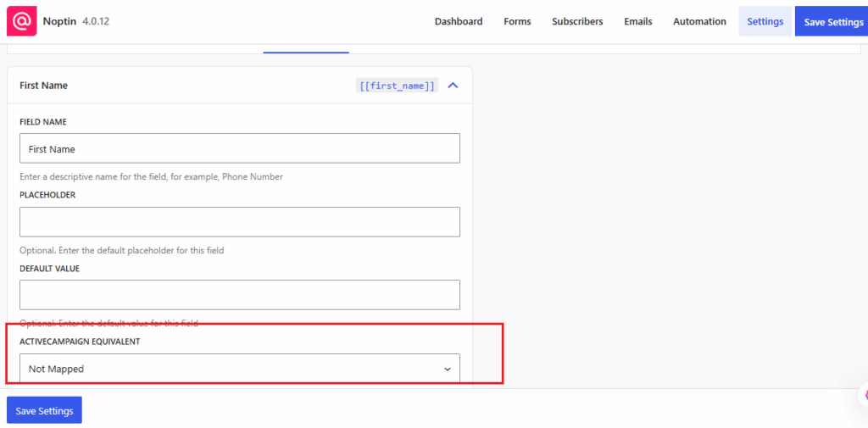
Task: Click the [[first_name]] merge tag
Action: pyautogui.click(x=397, y=86)
